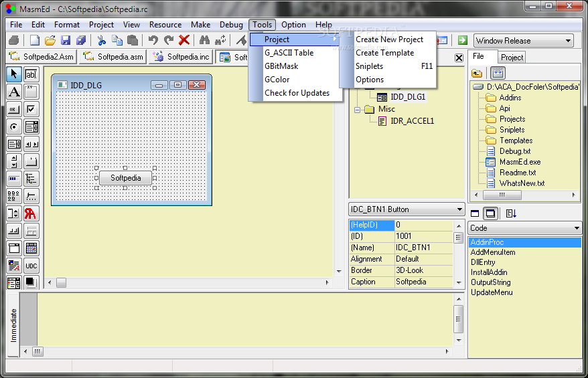Expand the Project submenu entry in Tools
This screenshot has width=588, height=378.
click(295, 39)
